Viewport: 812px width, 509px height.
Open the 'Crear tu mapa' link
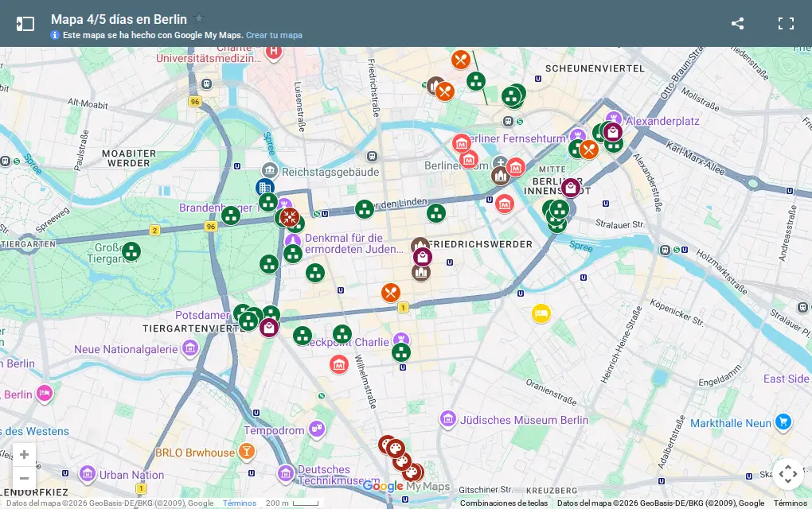(x=274, y=35)
